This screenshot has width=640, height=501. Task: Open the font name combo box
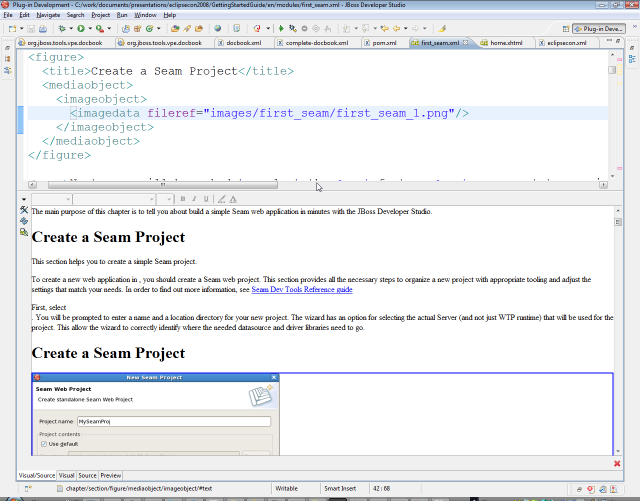(x=114, y=199)
